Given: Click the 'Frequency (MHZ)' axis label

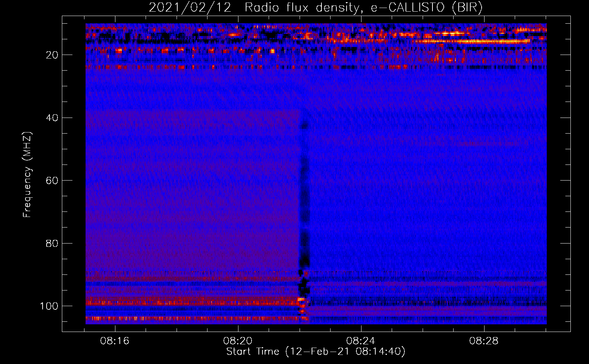Looking at the screenshot, I should (27, 174).
